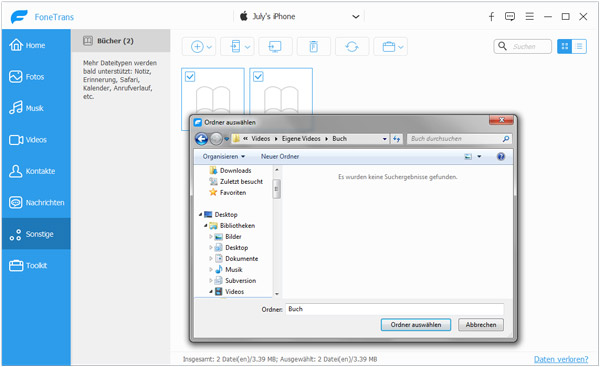Click the dialog back navigation arrow
Viewport: 600px width, 367px height.
click(202, 139)
